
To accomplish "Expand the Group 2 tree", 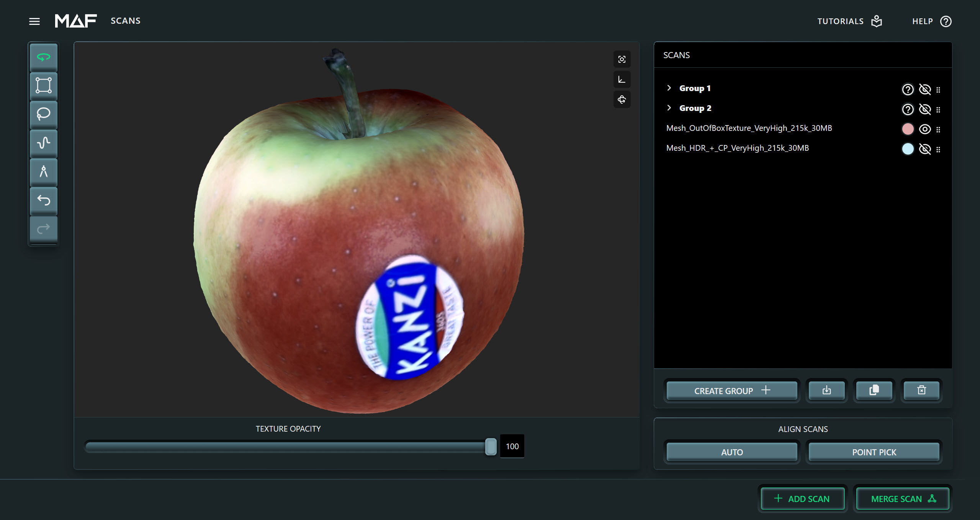I will click(669, 108).
